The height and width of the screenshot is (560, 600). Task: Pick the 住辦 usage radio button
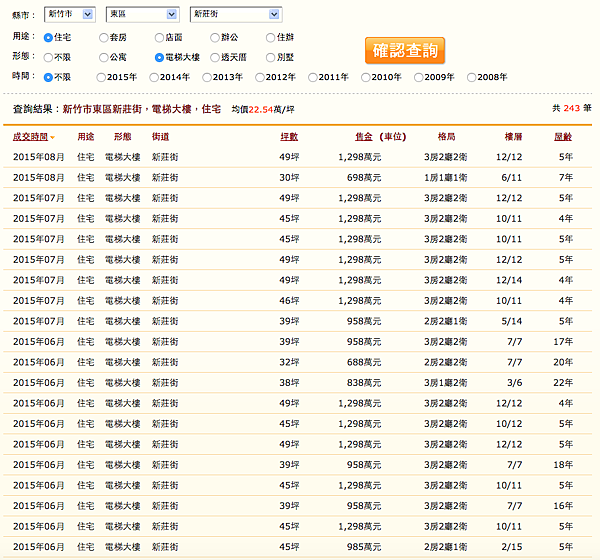pos(271,37)
